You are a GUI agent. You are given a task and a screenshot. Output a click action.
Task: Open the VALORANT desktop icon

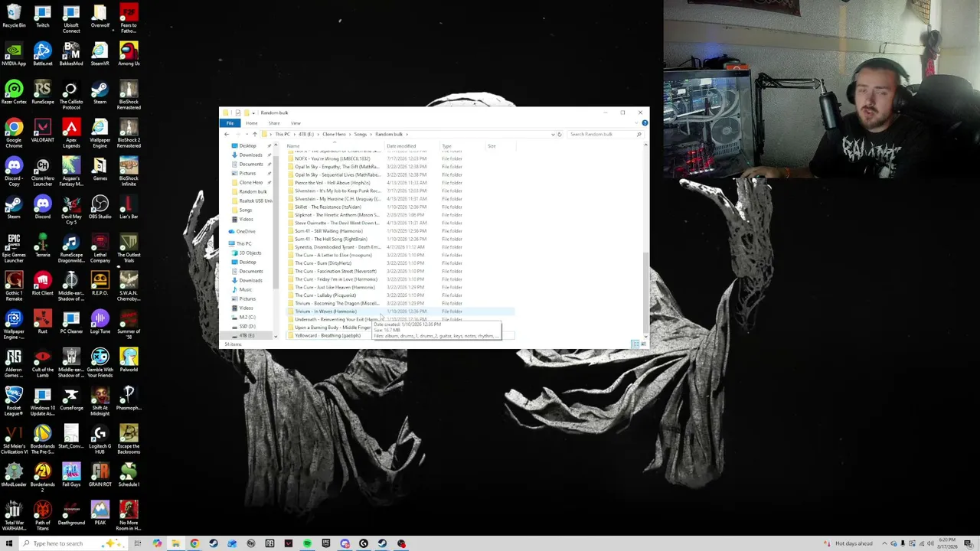pyautogui.click(x=43, y=131)
